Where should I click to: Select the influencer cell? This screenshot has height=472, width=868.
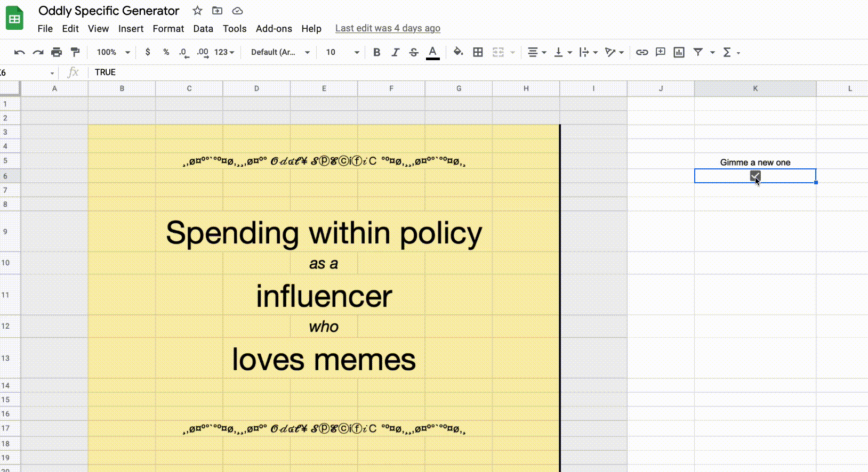(x=324, y=295)
